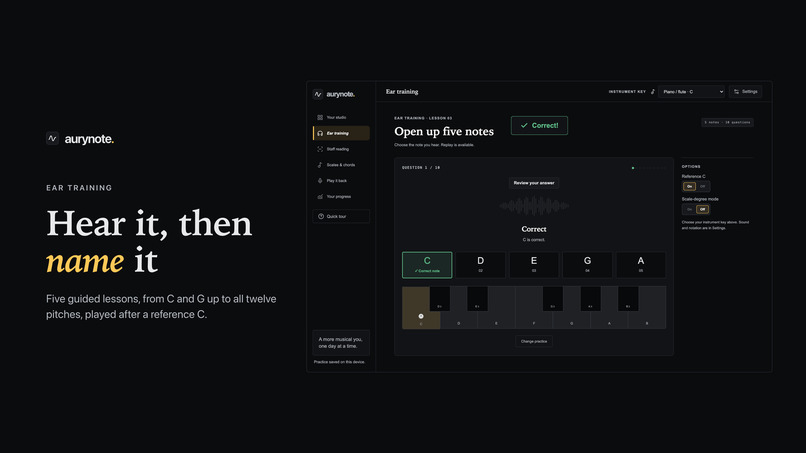Click the Correct! status badge
The image size is (806, 453).
(539, 125)
